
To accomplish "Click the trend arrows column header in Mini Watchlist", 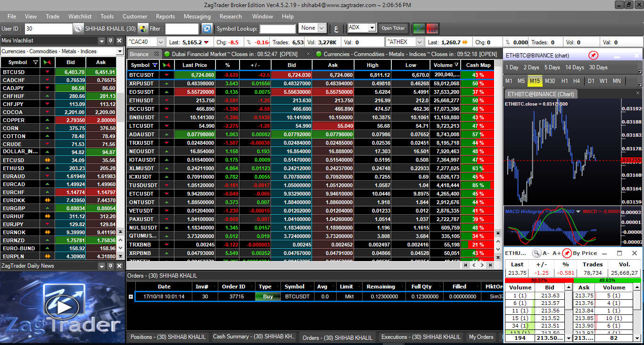I will [47, 62].
